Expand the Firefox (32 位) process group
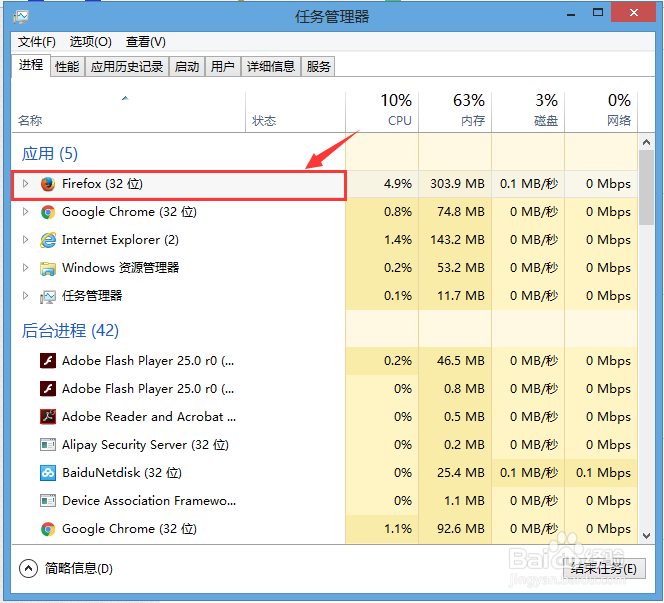 pos(25,184)
